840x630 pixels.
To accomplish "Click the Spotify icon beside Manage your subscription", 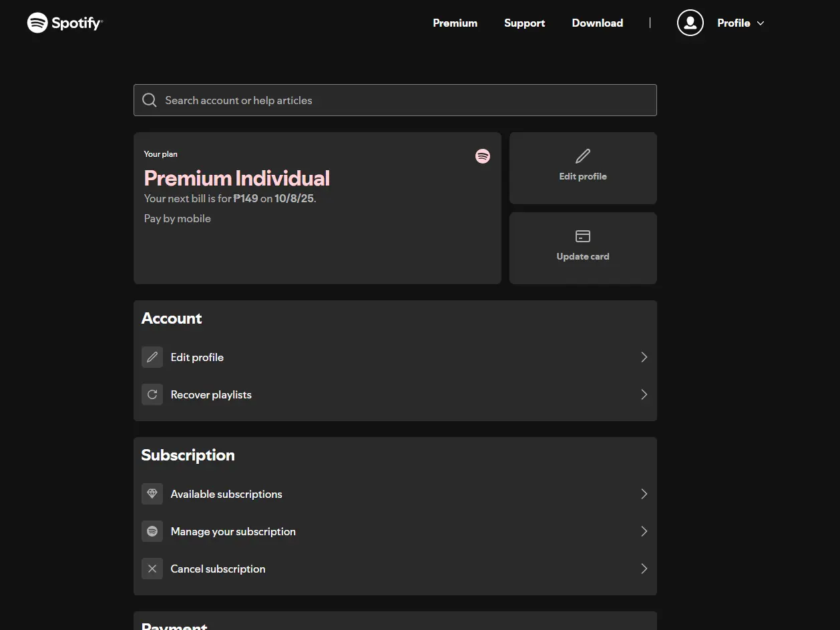I will pos(152,531).
